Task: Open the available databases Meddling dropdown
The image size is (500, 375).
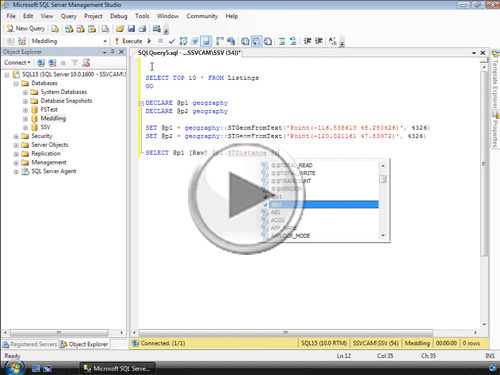Action: tap(105, 41)
